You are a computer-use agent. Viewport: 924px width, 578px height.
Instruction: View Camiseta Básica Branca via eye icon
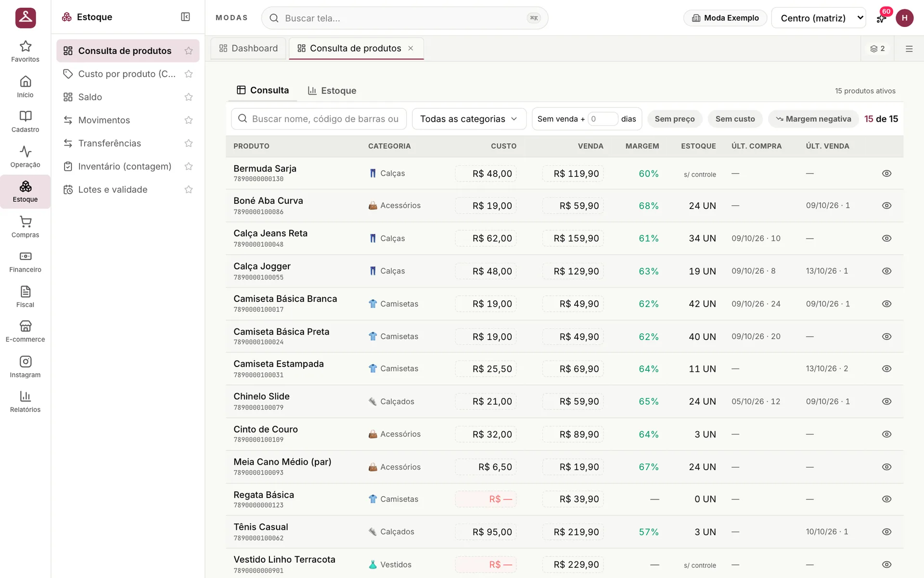[886, 304]
